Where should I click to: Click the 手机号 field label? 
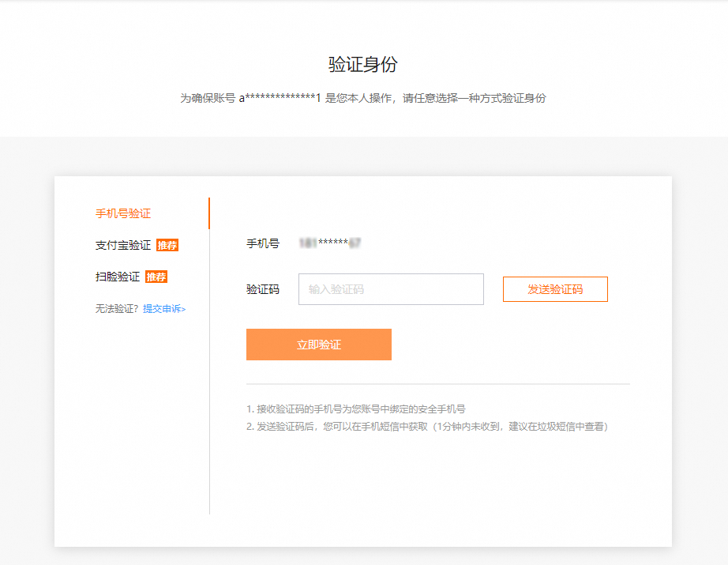(x=263, y=243)
